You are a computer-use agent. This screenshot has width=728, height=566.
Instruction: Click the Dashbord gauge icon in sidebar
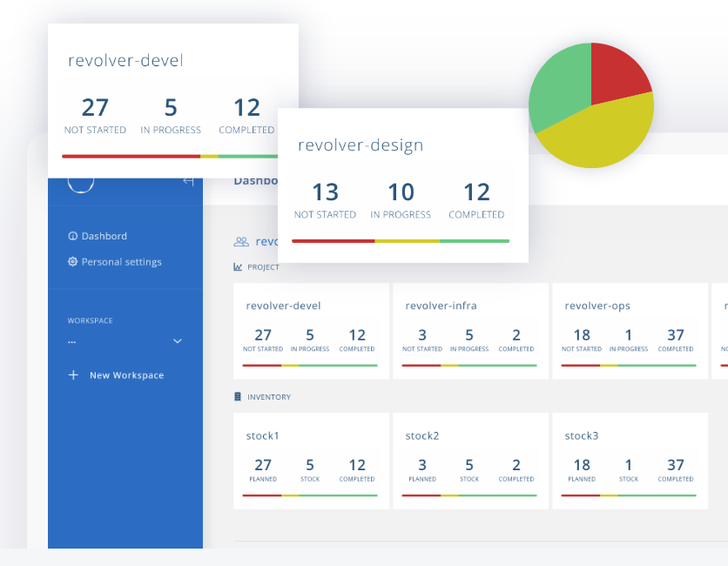[73, 236]
